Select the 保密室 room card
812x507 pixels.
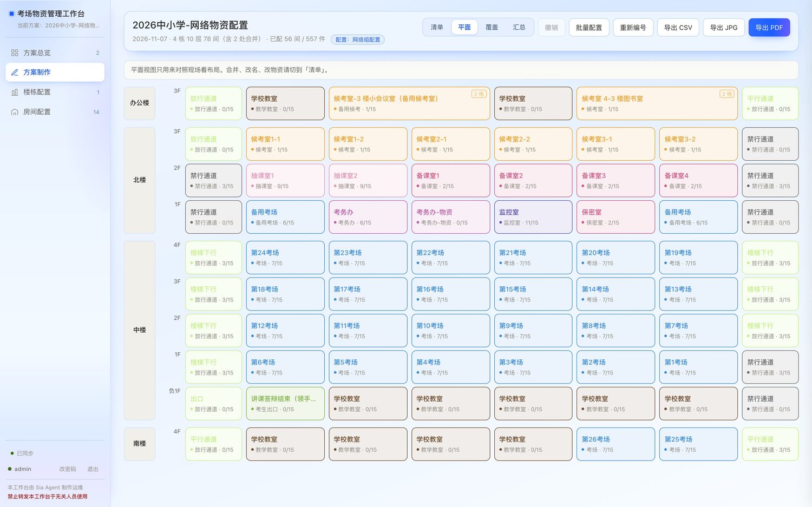coord(616,217)
